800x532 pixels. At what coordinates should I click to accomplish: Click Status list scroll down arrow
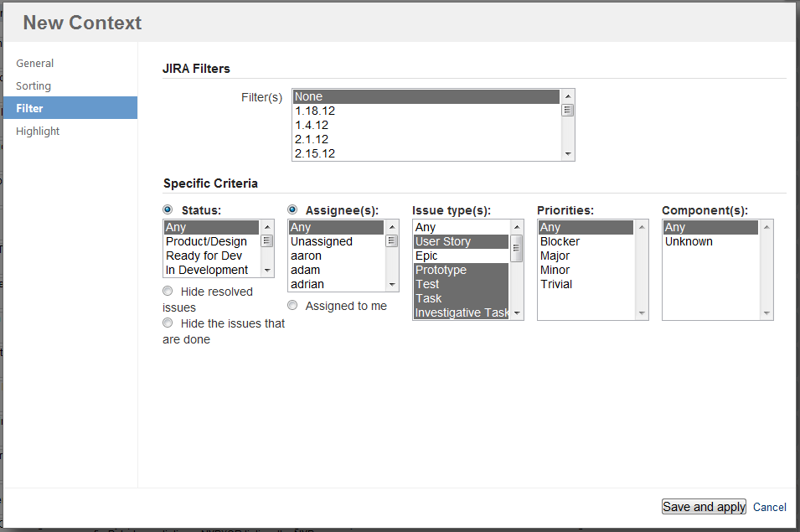(267, 271)
